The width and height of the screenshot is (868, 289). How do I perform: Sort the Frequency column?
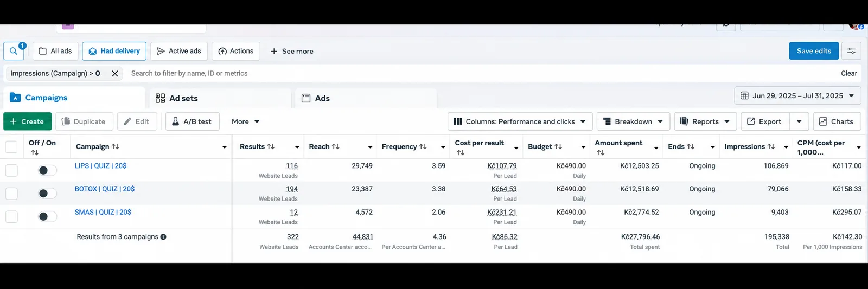click(423, 146)
